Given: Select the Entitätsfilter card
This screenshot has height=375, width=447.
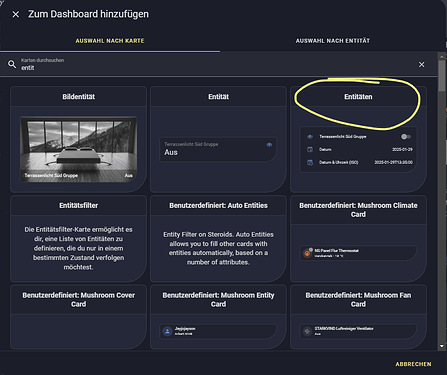Looking at the screenshot, I should 78,239.
